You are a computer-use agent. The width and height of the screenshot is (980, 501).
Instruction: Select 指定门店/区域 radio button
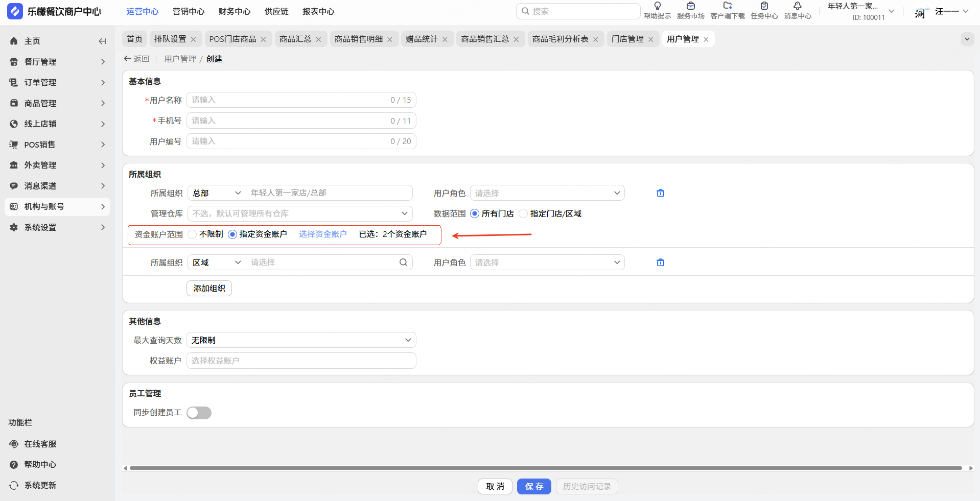pos(523,214)
